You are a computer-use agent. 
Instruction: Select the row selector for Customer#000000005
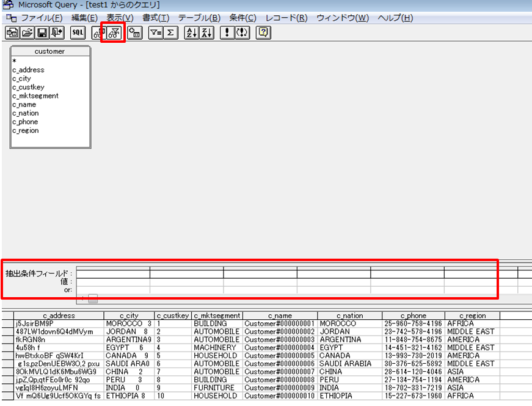point(7,356)
